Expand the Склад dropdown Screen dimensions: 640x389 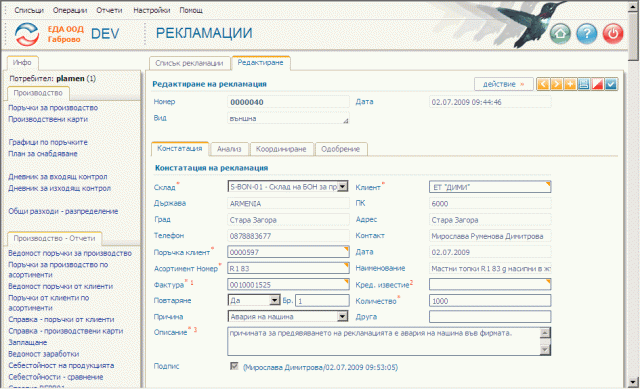click(343, 187)
